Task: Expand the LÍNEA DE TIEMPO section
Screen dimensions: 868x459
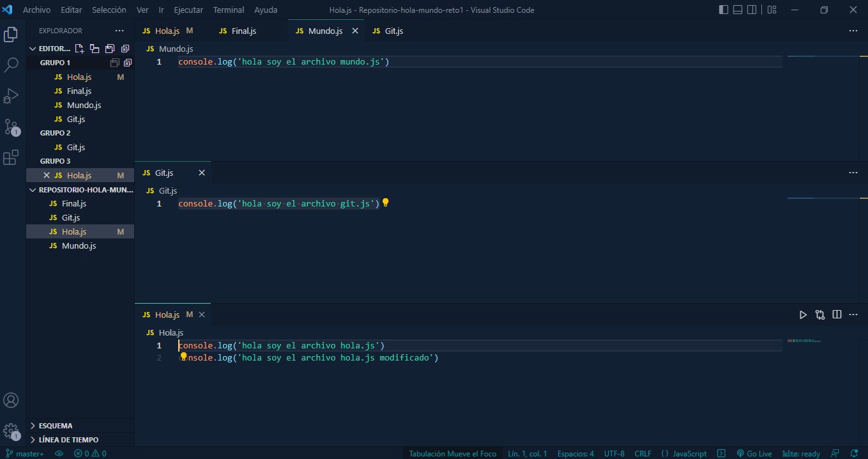Action: click(x=66, y=439)
